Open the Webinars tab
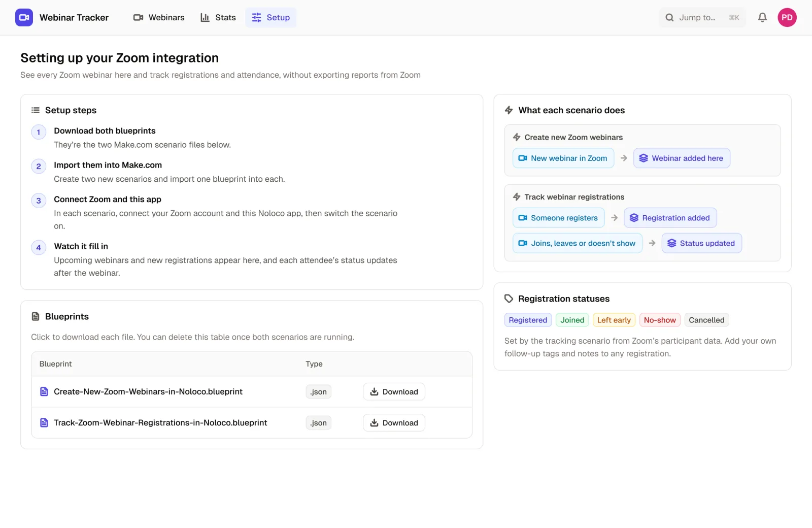The height and width of the screenshot is (528, 812). (x=159, y=17)
